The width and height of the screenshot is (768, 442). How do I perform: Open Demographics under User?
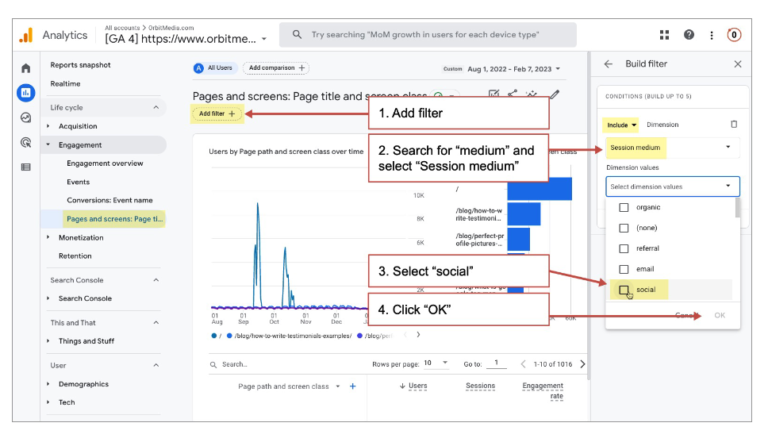click(83, 384)
